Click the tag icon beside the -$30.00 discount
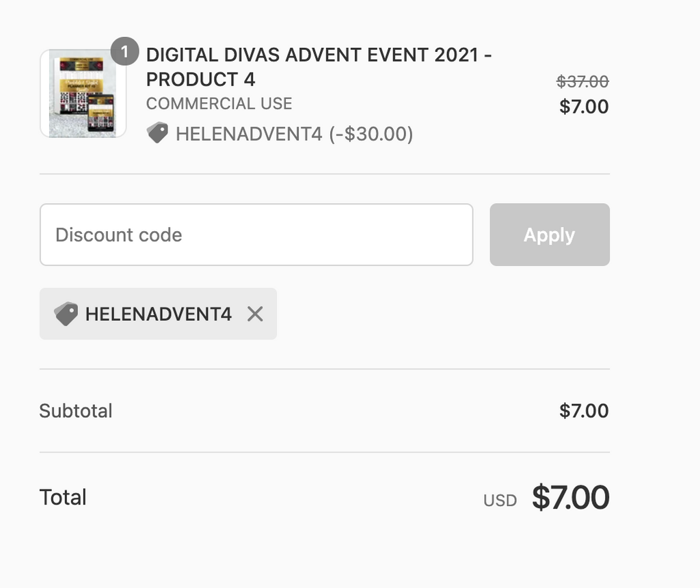Viewport: 700px width, 588px height. (x=157, y=133)
